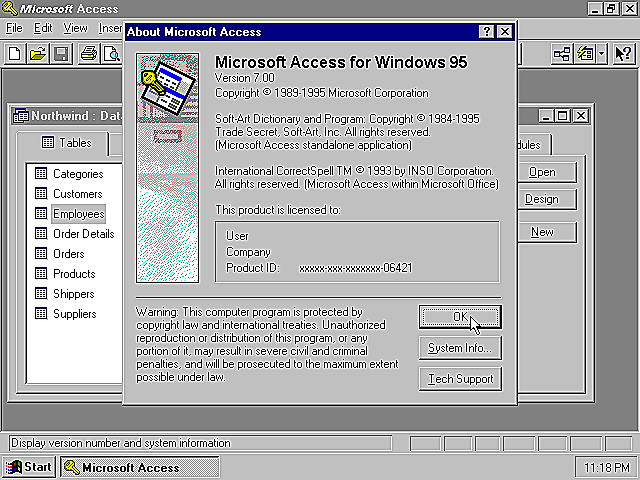Screen dimensions: 640x480
Task: Click the Orders table icon
Action: click(41, 253)
